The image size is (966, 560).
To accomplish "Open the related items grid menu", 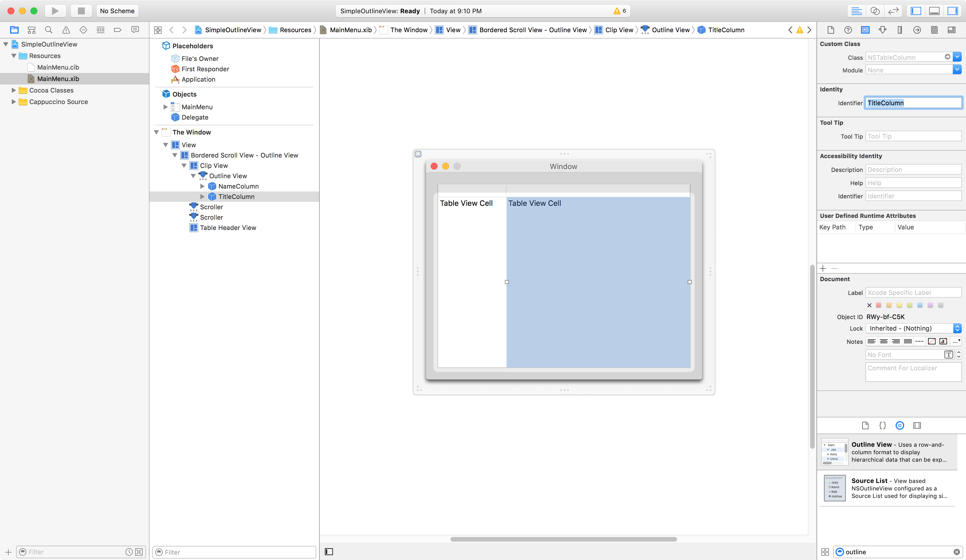I will tap(158, 30).
